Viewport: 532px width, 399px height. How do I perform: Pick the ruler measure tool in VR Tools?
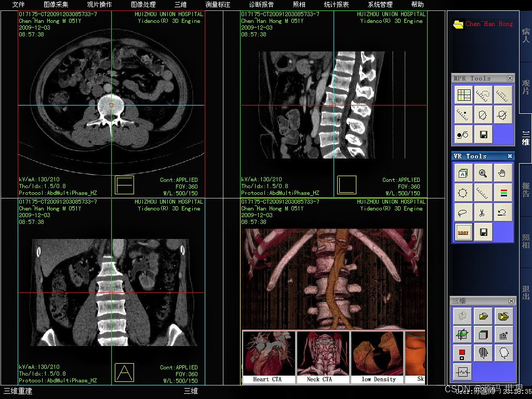(483, 193)
